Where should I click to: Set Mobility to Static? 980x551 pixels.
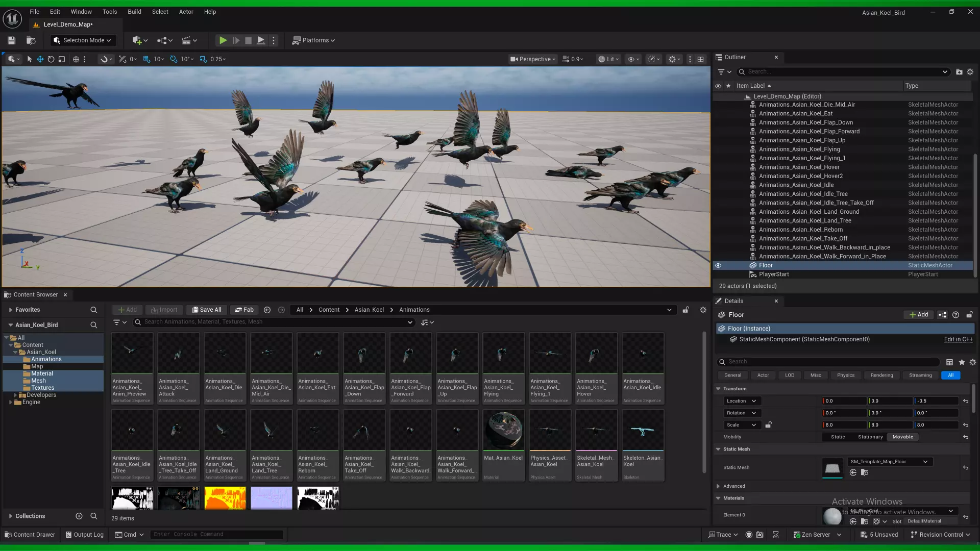click(x=838, y=437)
